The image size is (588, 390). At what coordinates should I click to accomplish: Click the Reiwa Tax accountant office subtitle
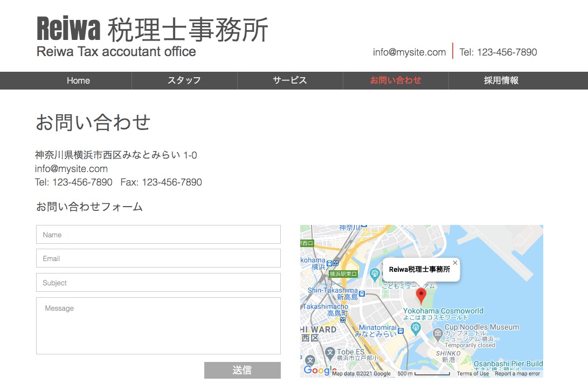[x=116, y=51]
